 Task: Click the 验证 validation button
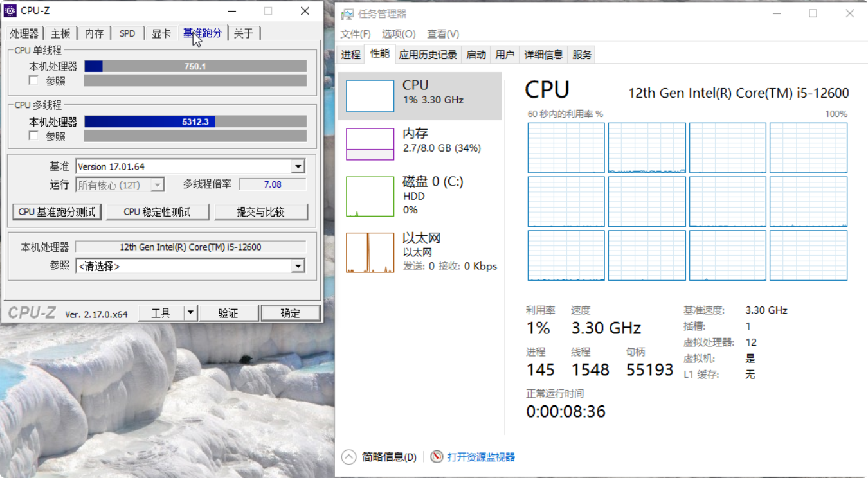click(229, 313)
